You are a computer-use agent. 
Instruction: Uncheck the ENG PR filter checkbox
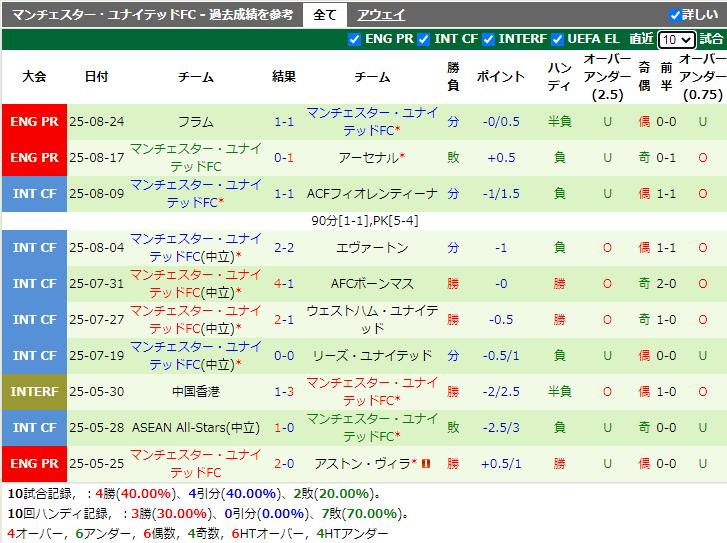[x=354, y=39]
